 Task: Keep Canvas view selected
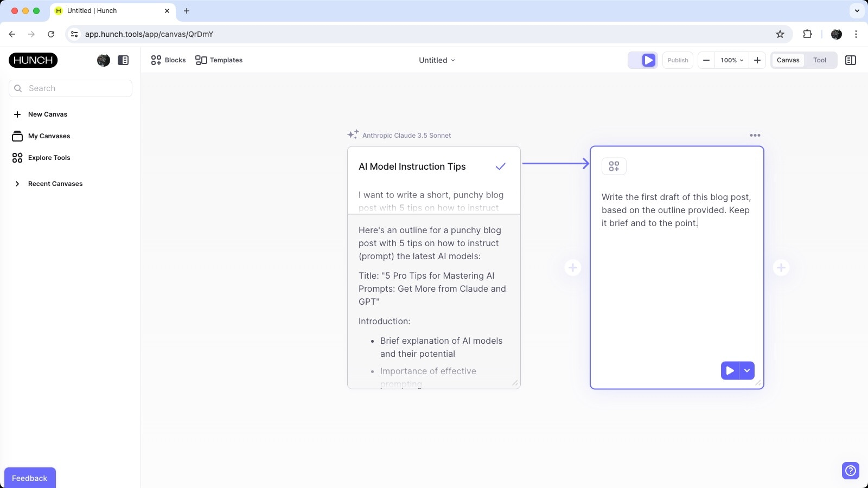pos(788,60)
